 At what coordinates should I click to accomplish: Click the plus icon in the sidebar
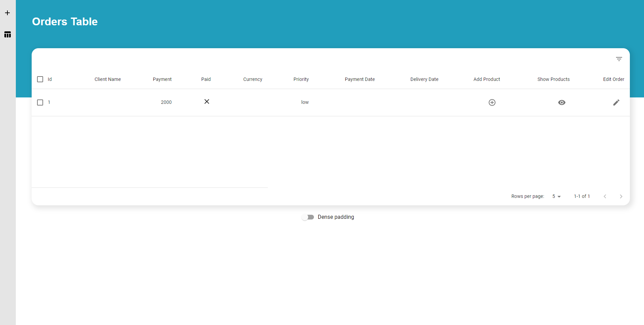tap(7, 13)
